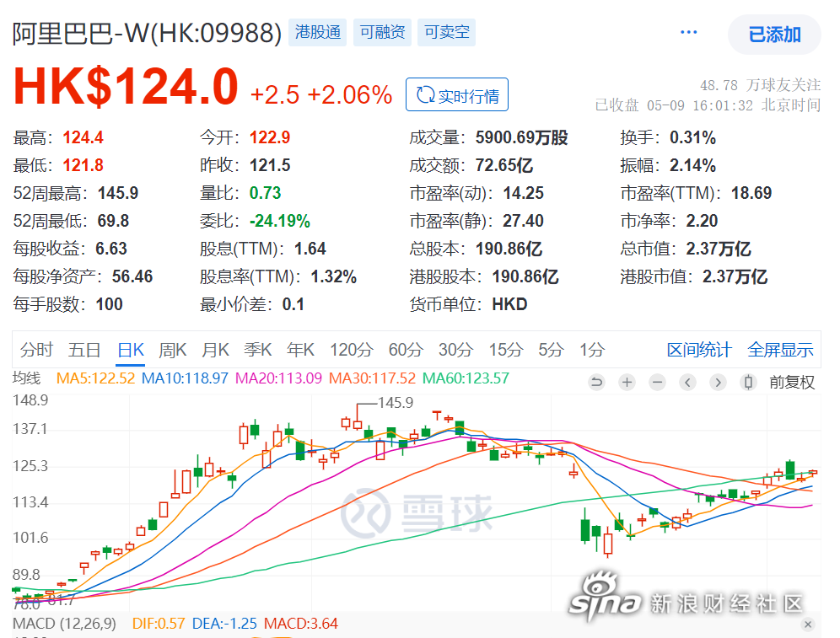The width and height of the screenshot is (840, 638).
Task: Click the 48.78 万球友关注 follower count
Action: (x=760, y=85)
